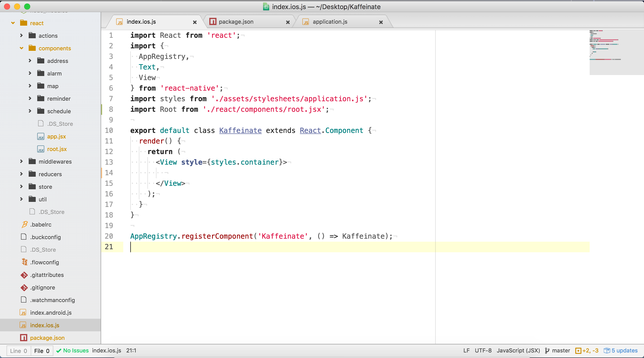
Task: Click the No Issues linter checkmark
Action: [59, 350]
